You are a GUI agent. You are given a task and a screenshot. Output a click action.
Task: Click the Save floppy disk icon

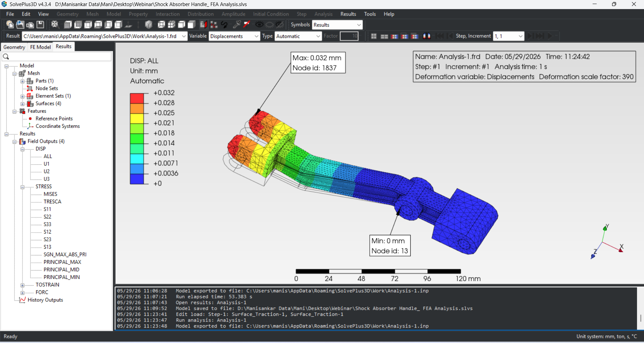(x=40, y=24)
